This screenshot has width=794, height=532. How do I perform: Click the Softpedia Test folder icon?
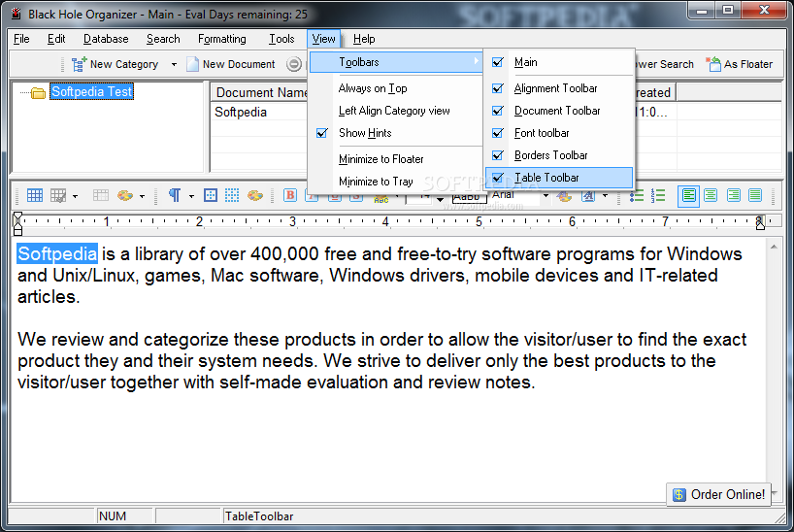pyautogui.click(x=38, y=93)
